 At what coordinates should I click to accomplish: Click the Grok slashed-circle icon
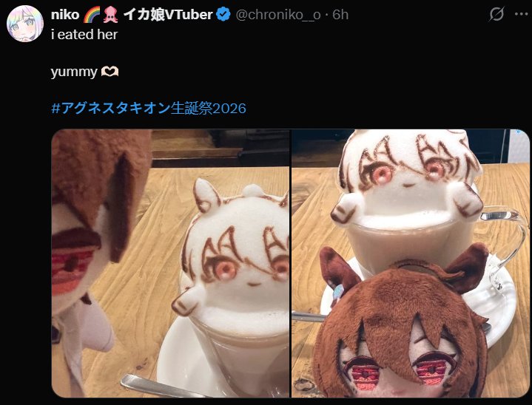[496, 14]
